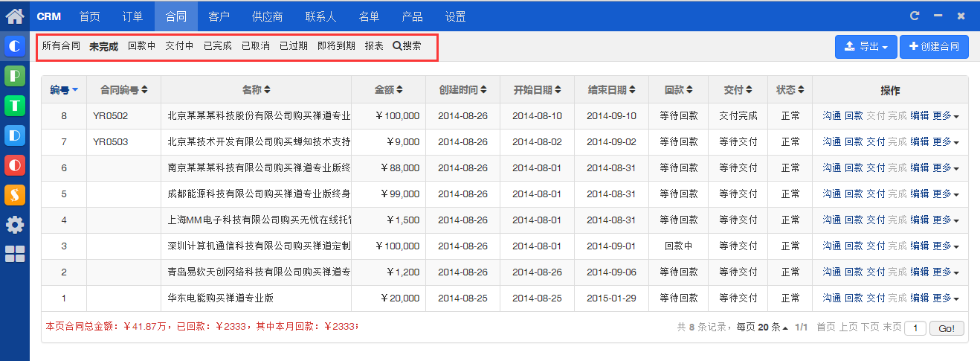Image resolution: width=980 pixels, height=361 pixels.
Task: Click 交付完成 cell for contract 8
Action: click(738, 116)
